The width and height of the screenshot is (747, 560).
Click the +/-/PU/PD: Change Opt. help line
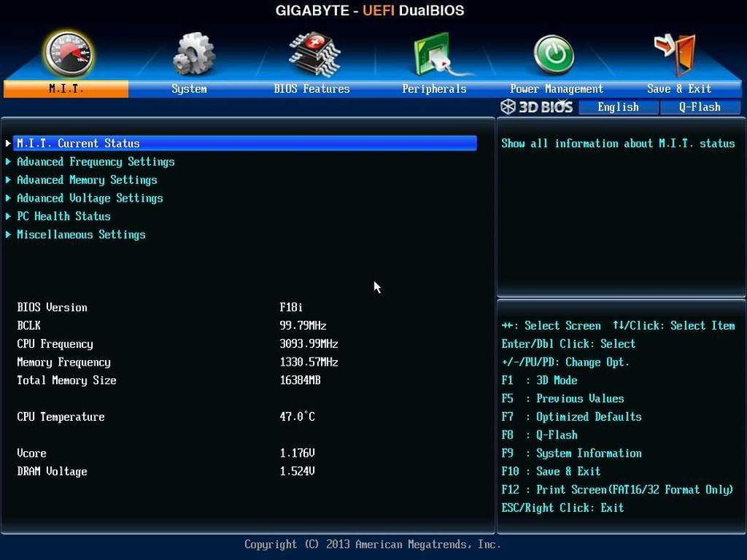coord(565,362)
